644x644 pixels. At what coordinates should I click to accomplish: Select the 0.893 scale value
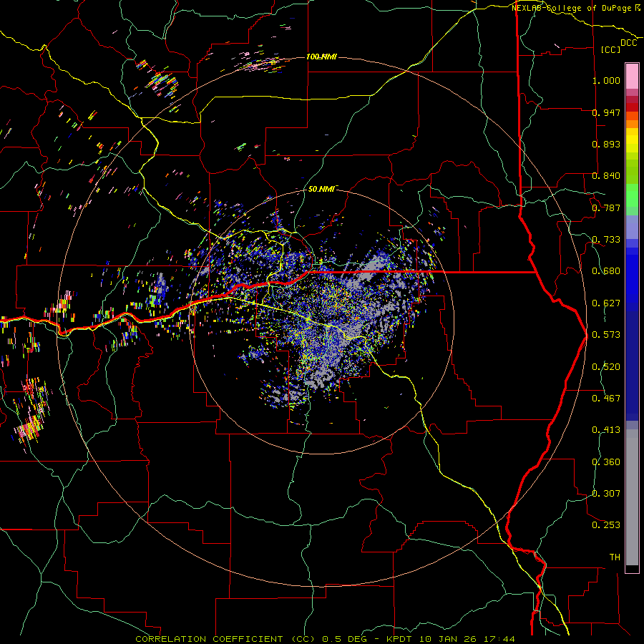(x=606, y=144)
